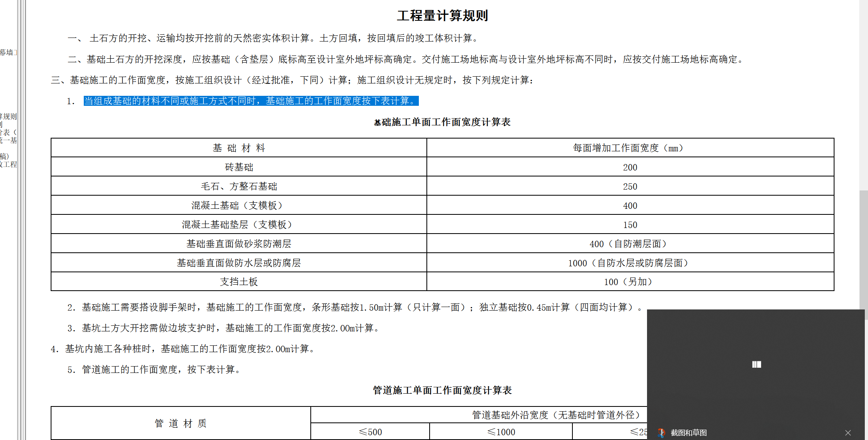Select outline entry ending with 工程
The height and width of the screenshot is (440, 868).
(8, 164)
